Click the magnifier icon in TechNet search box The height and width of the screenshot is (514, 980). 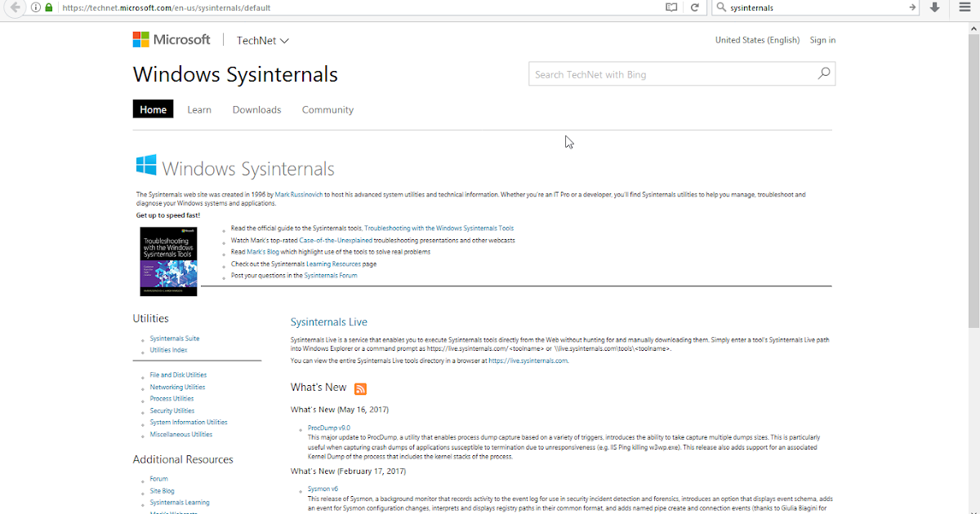[x=824, y=73]
